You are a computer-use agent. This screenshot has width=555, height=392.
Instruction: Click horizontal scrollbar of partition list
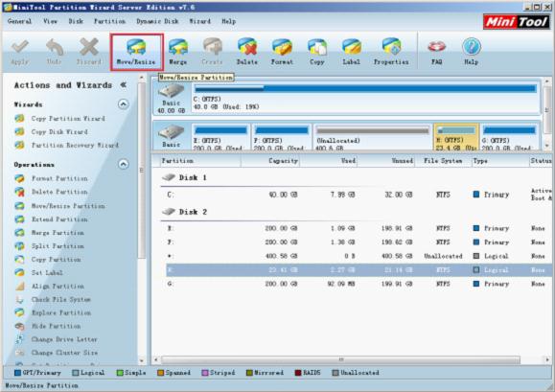pos(340,359)
